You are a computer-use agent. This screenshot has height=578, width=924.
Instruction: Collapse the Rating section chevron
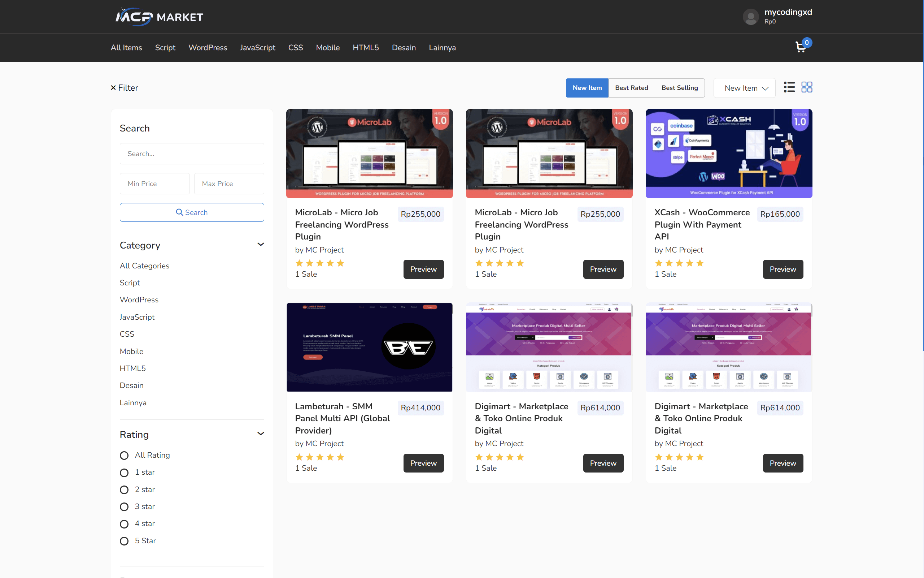point(260,433)
